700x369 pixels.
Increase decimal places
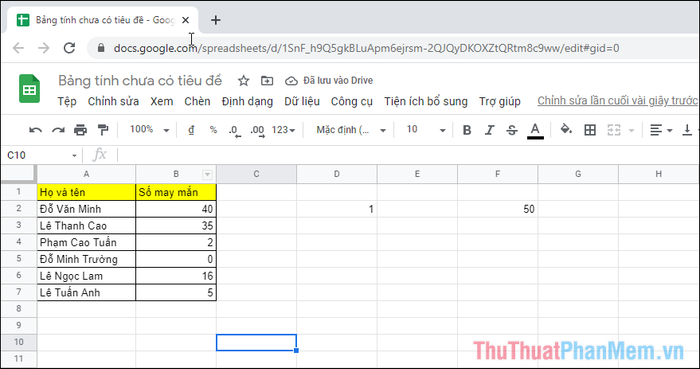point(257,130)
